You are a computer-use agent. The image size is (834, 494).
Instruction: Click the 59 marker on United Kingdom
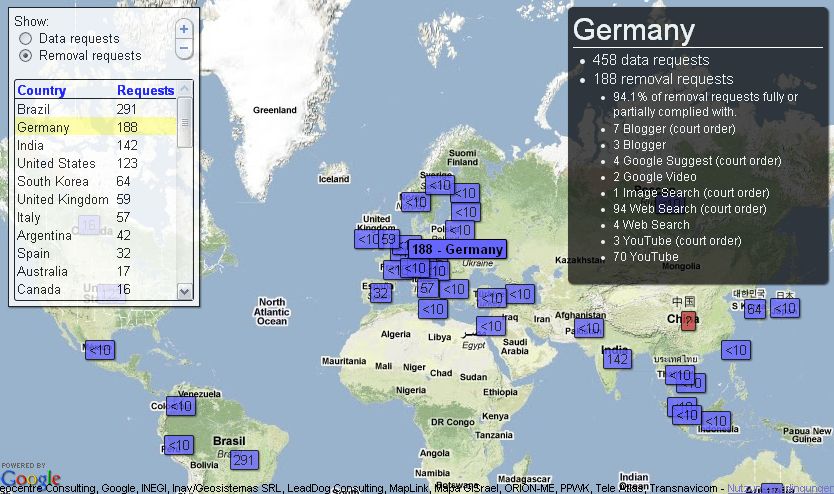coord(389,239)
